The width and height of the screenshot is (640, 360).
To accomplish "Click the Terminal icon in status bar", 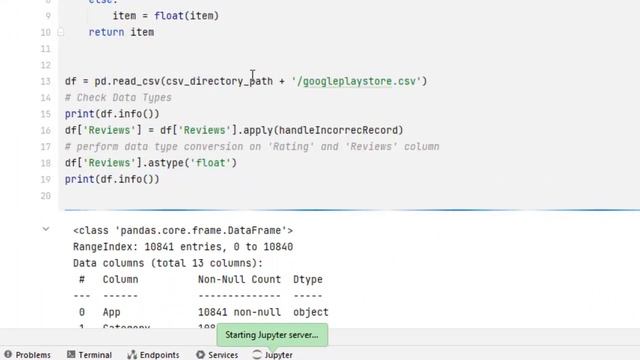I will [71, 354].
